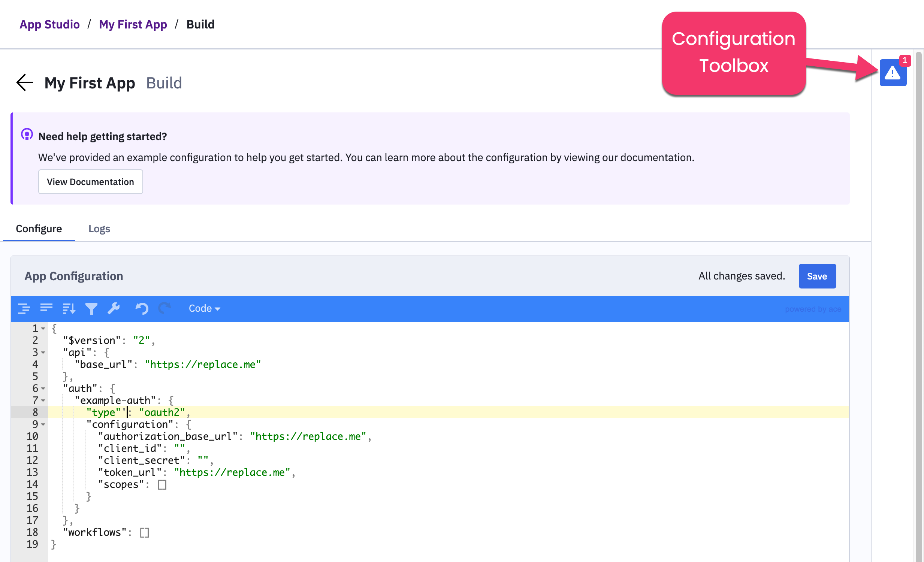Switch to the Logs tab
The height and width of the screenshot is (562, 924).
point(99,229)
